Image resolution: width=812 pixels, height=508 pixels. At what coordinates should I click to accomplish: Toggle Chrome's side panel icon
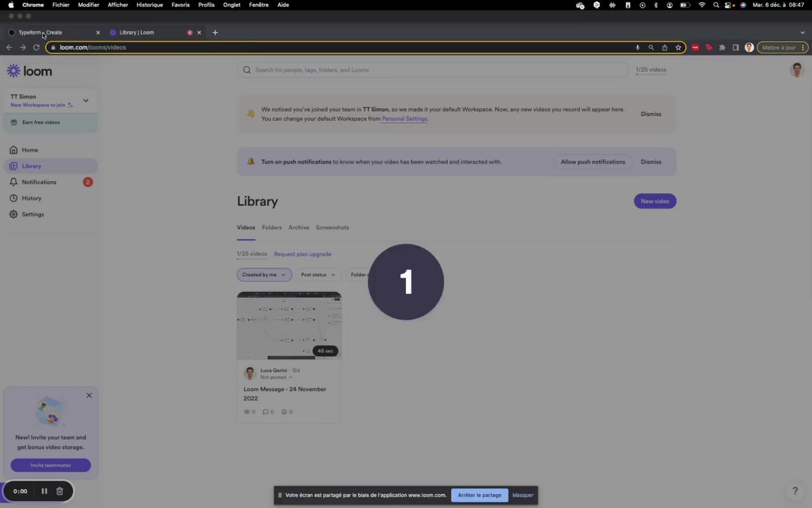click(x=736, y=48)
